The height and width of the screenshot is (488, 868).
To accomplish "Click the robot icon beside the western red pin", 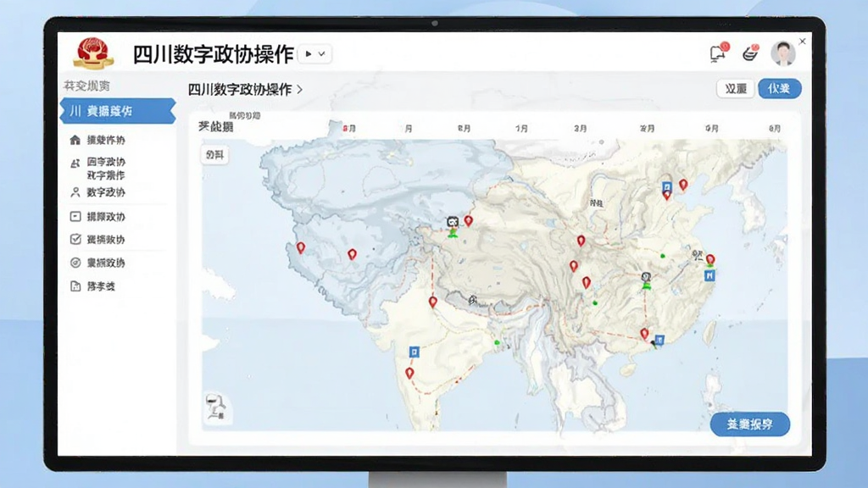I will click(x=453, y=223).
